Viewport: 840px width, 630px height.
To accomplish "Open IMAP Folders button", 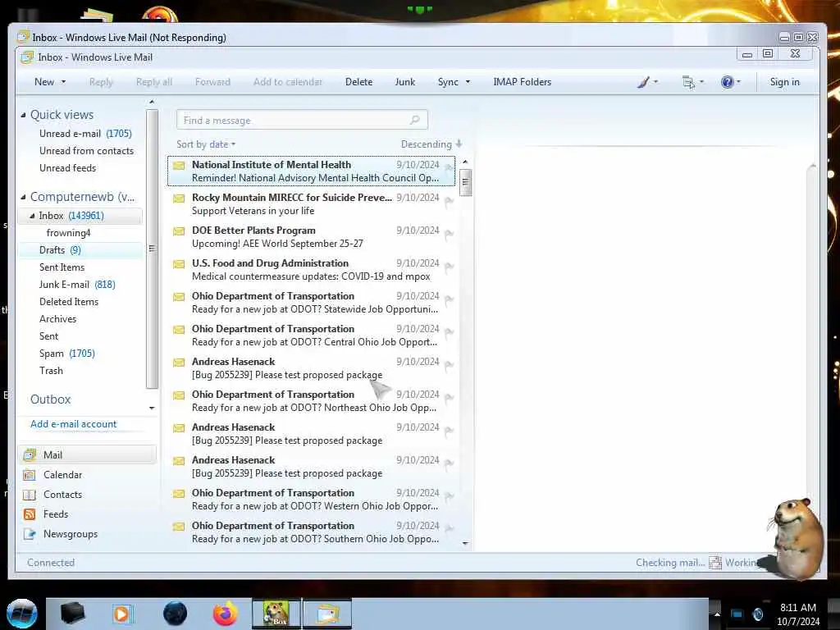I will 523,82.
